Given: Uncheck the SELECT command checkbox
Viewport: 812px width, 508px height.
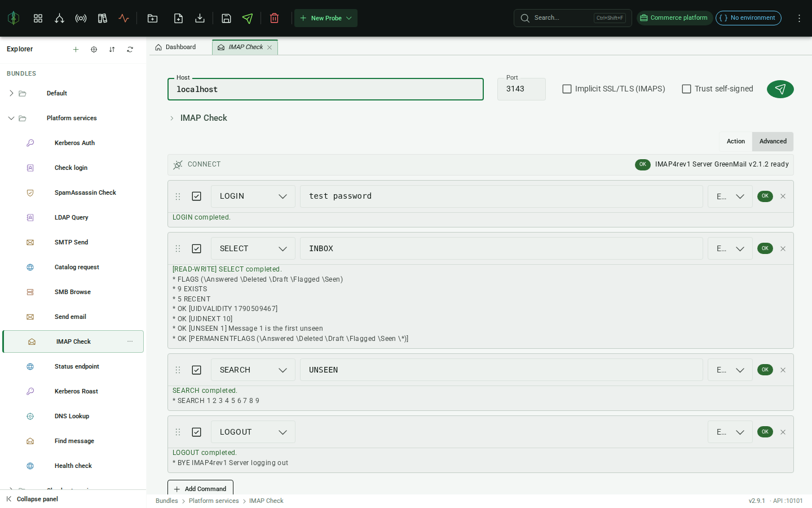Looking at the screenshot, I should click(x=196, y=249).
